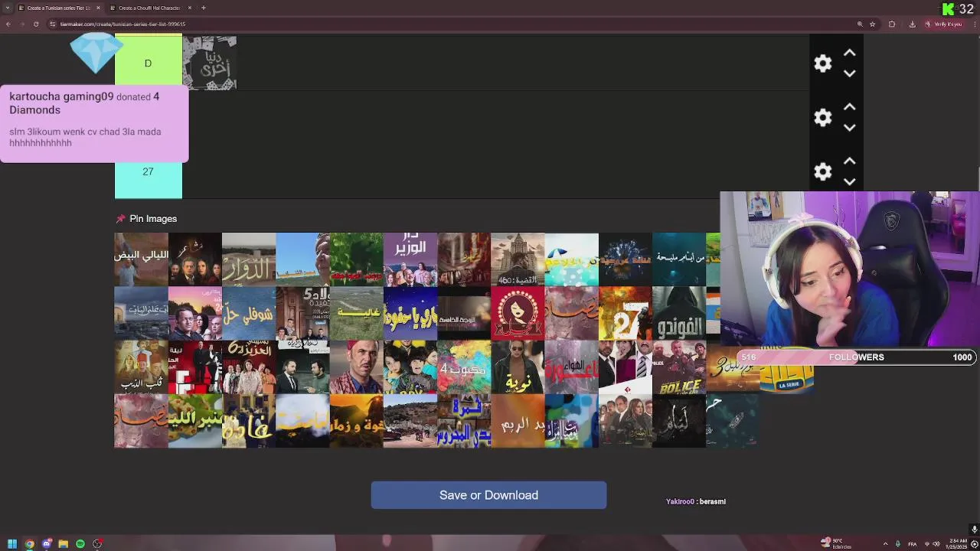The height and width of the screenshot is (551, 980).
Task: Pick the القضية 460 castle thumbnail
Action: point(518,259)
